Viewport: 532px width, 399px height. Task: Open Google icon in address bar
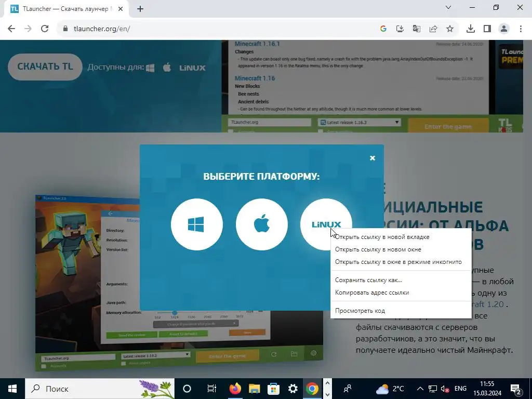point(383,29)
